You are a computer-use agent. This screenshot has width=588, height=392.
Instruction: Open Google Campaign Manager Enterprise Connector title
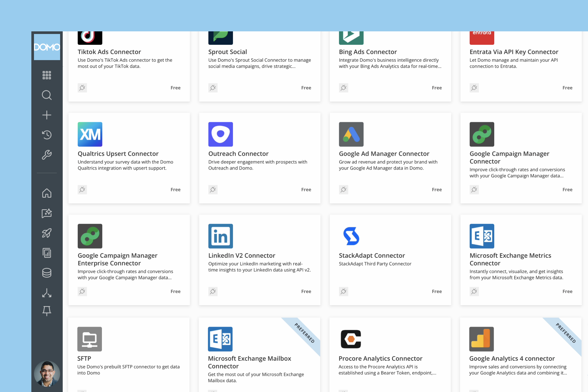[118, 259]
